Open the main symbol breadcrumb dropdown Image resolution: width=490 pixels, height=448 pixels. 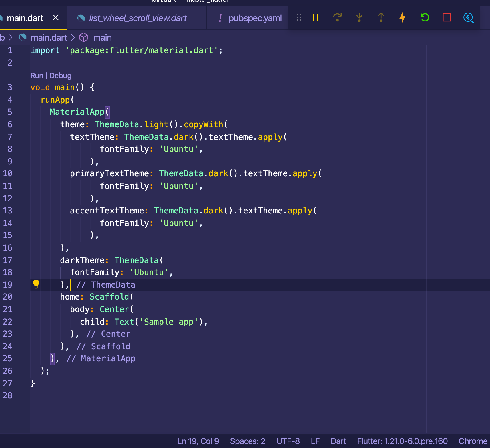[102, 37]
